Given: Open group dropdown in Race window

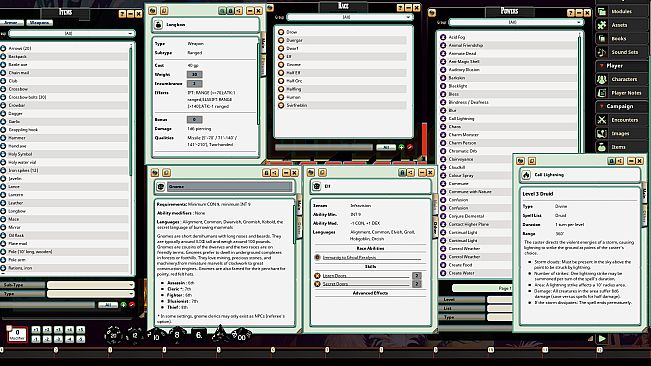Looking at the screenshot, I should coord(350,17).
